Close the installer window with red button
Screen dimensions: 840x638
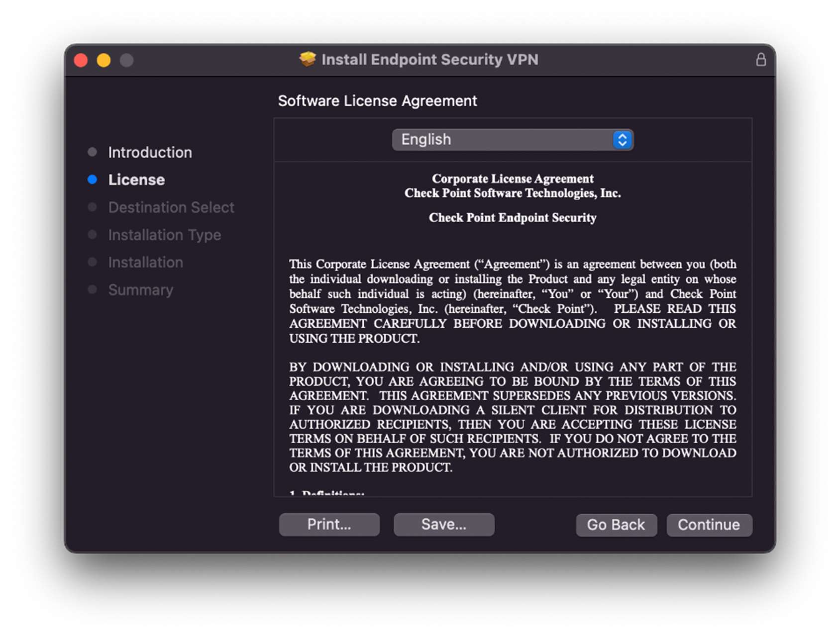coord(81,60)
